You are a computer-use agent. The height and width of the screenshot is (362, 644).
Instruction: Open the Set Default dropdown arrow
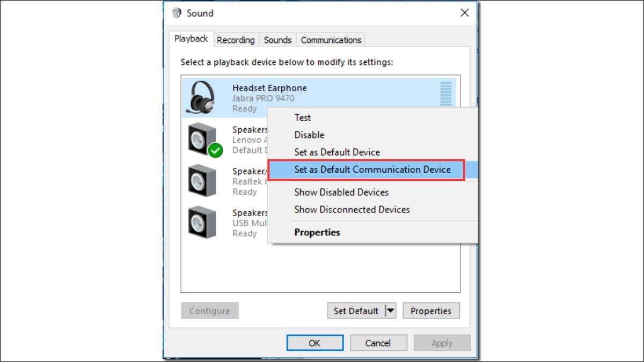[x=391, y=311]
